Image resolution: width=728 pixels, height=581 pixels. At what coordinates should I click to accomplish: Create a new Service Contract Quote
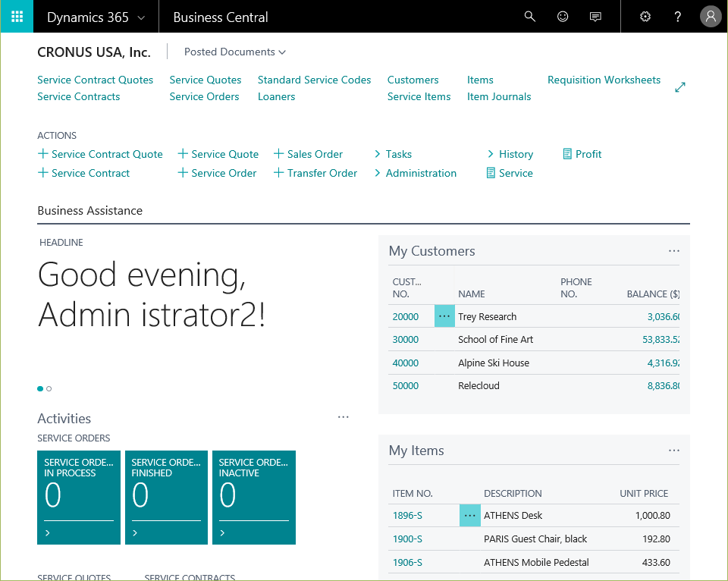click(100, 154)
